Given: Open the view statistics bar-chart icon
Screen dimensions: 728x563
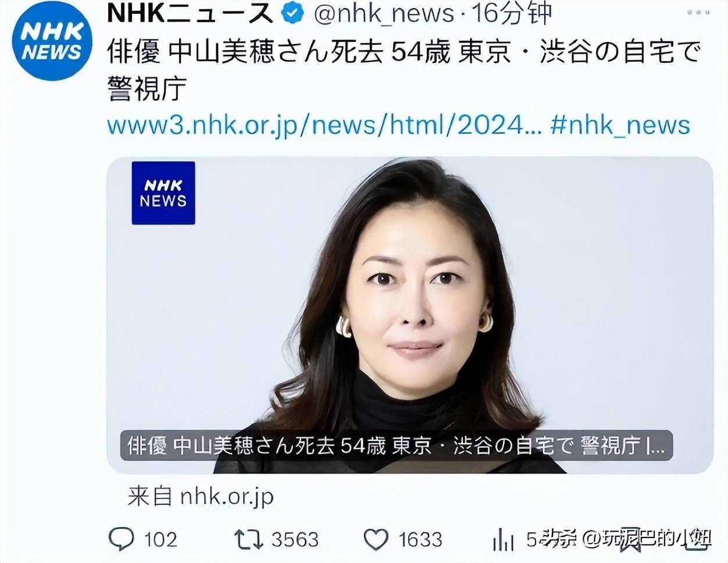Looking at the screenshot, I should (503, 539).
